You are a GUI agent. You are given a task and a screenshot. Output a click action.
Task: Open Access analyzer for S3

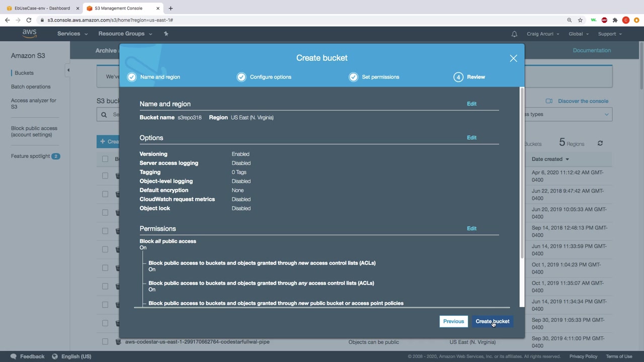point(34,104)
